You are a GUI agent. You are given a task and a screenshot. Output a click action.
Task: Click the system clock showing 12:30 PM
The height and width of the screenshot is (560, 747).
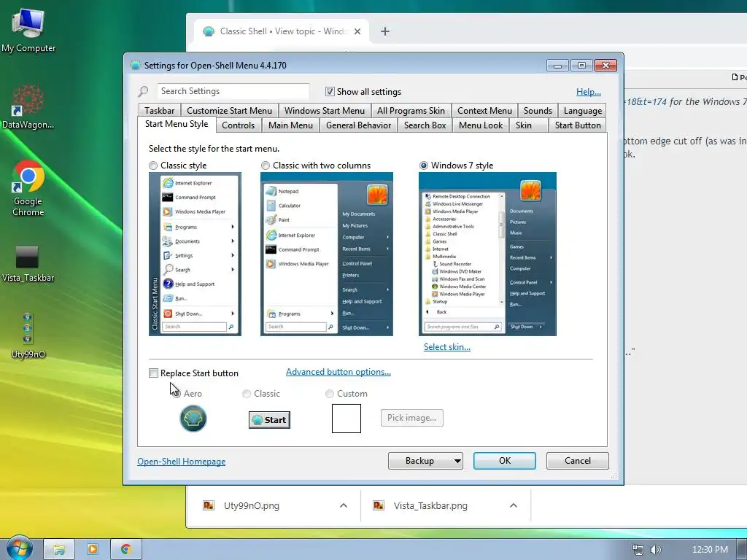(710, 550)
